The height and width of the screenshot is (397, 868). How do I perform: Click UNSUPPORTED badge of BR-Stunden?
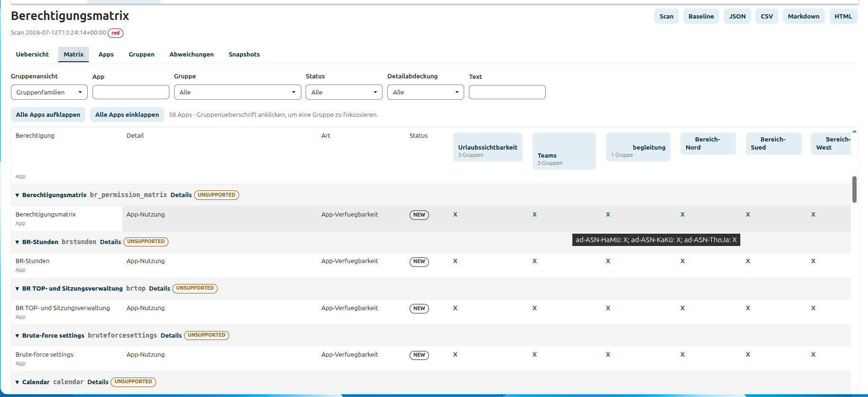(x=146, y=242)
